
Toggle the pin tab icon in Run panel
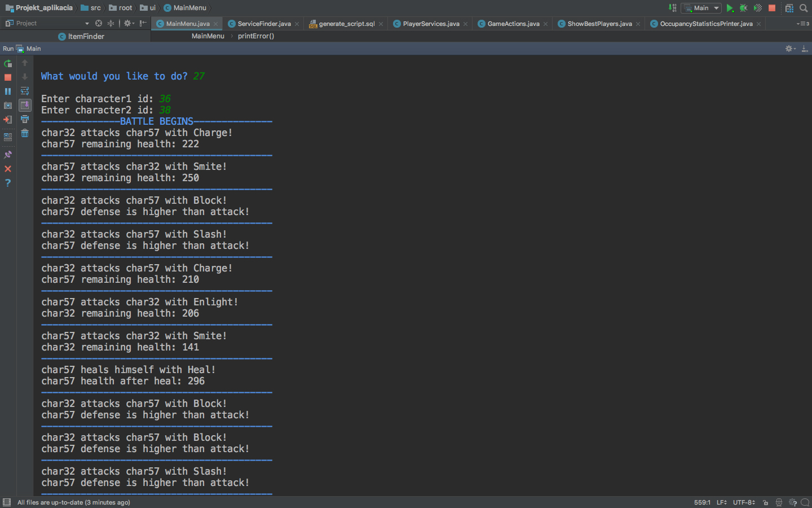[8, 155]
